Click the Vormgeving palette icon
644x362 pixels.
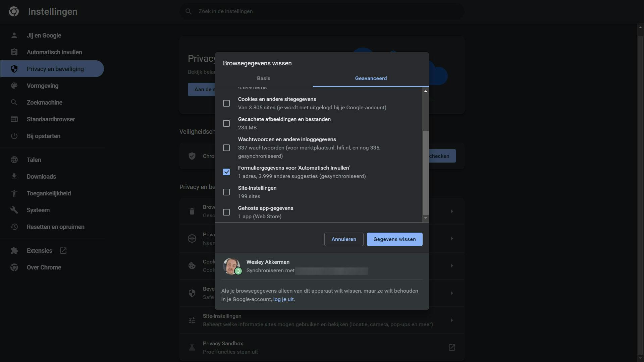pos(14,86)
